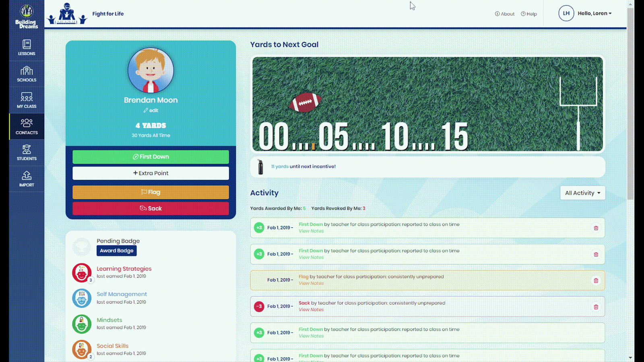Image resolution: width=644 pixels, height=362 pixels.
Task: View Notes on the second First Down entry
Action: pos(311,257)
